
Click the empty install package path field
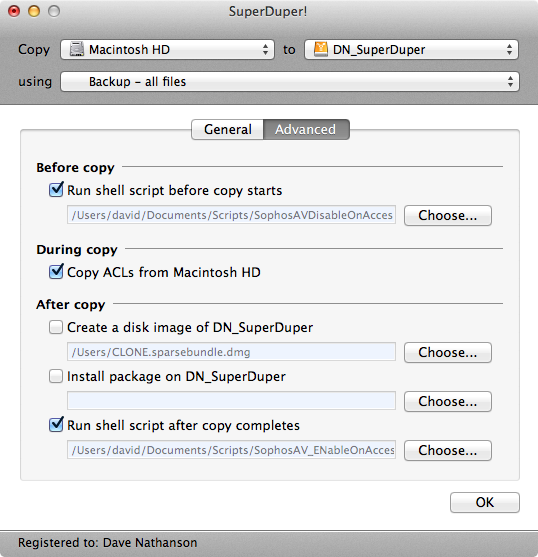(231, 401)
